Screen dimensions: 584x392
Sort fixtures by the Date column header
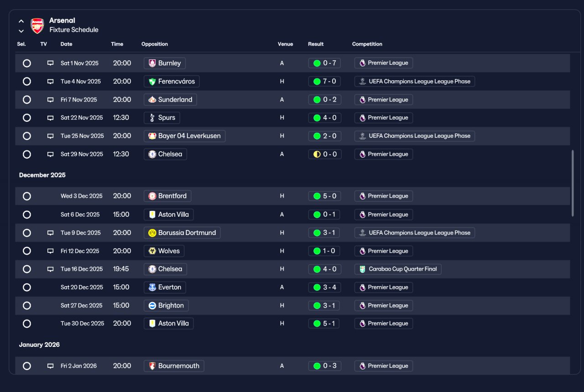click(x=67, y=44)
